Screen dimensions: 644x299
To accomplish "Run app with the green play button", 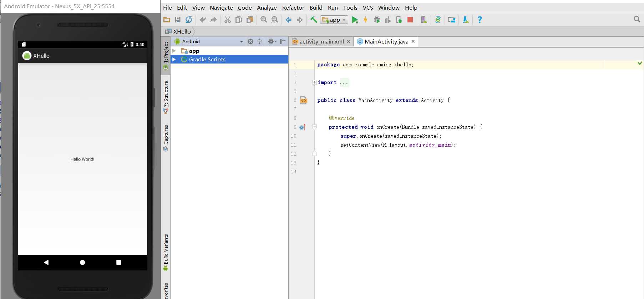I will [x=355, y=20].
